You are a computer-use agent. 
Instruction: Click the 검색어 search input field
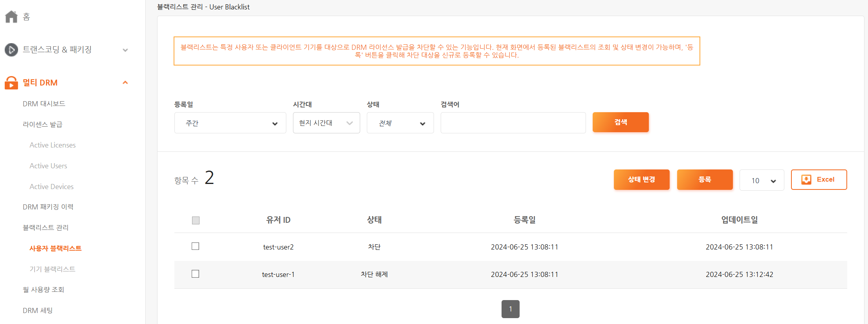[x=513, y=123]
